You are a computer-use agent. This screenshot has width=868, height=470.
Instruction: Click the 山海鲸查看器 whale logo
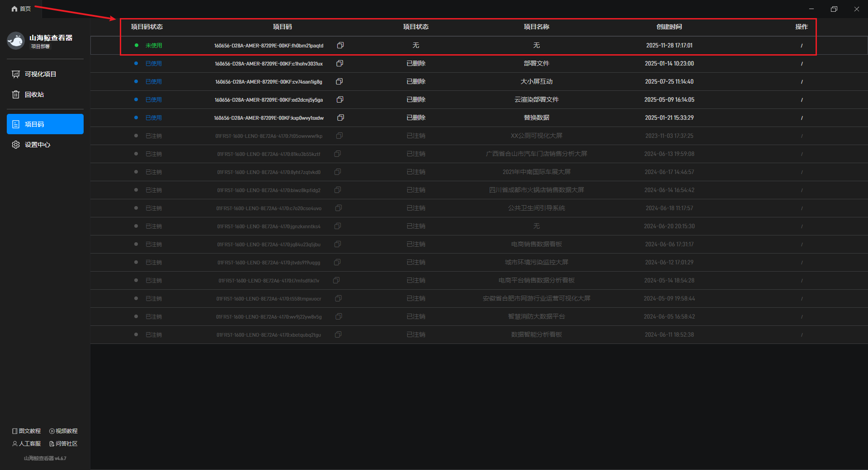[x=16, y=41]
